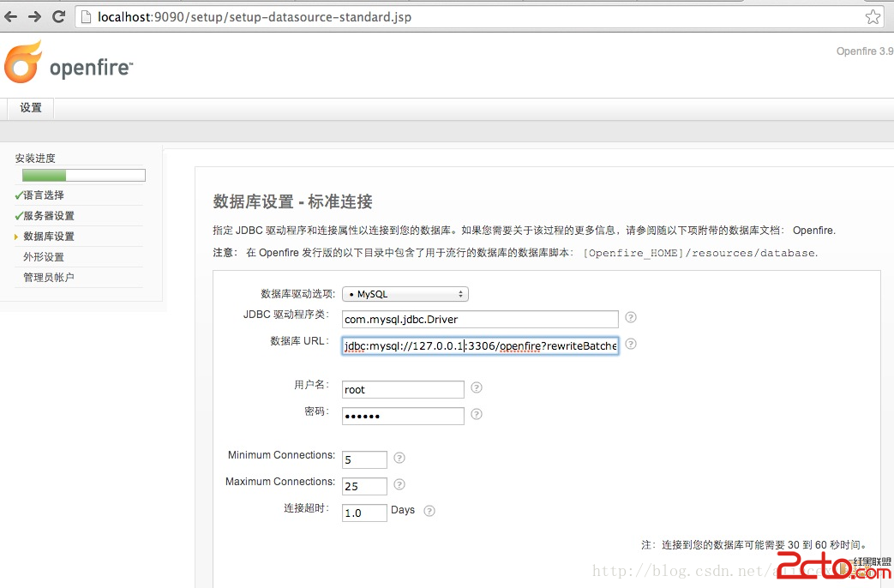Open 语言选择 step in sidebar
This screenshot has height=588, width=894.
[x=44, y=195]
